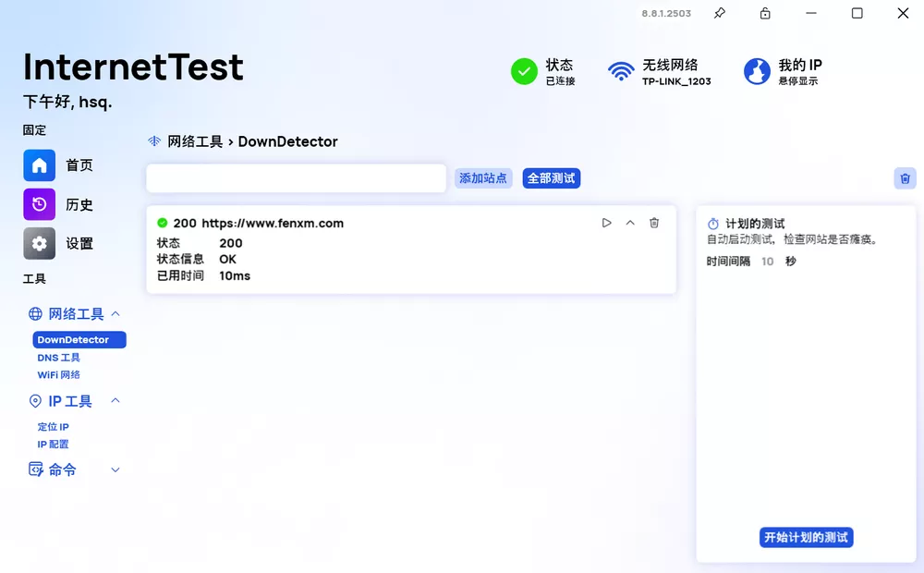Delete the fenxm.com site entry
The image size is (924, 573).
[654, 223]
